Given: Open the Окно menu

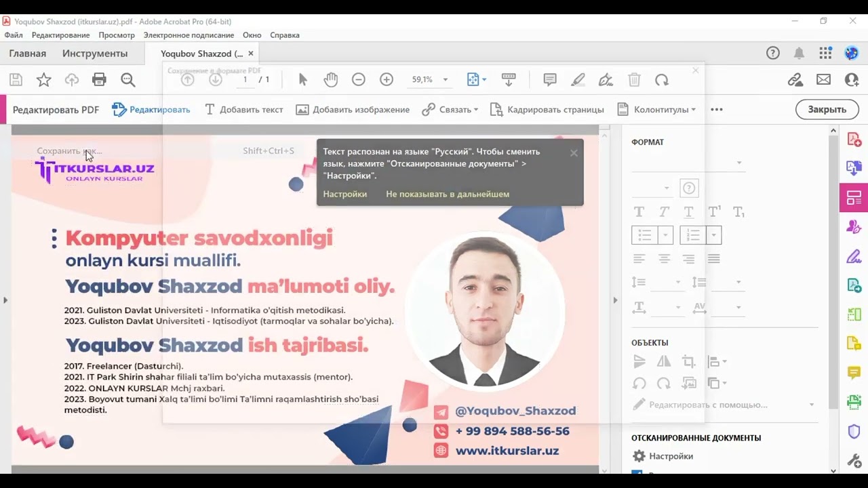Looking at the screenshot, I should [252, 35].
